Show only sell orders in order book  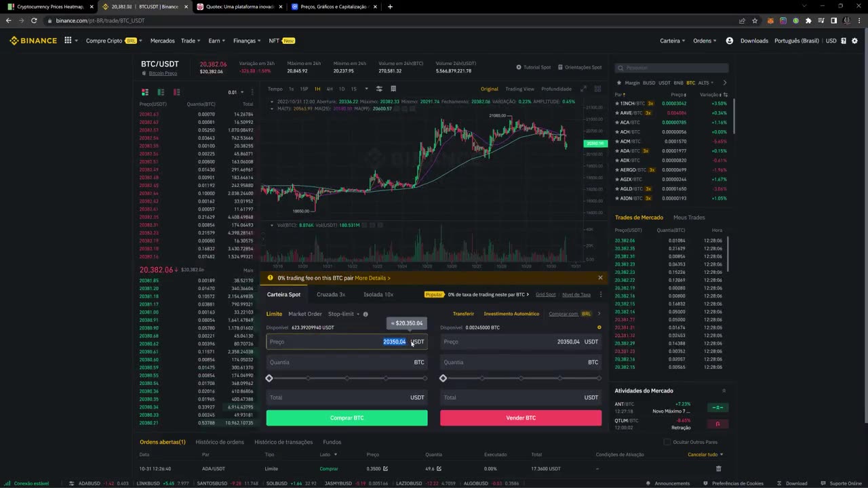click(x=176, y=91)
